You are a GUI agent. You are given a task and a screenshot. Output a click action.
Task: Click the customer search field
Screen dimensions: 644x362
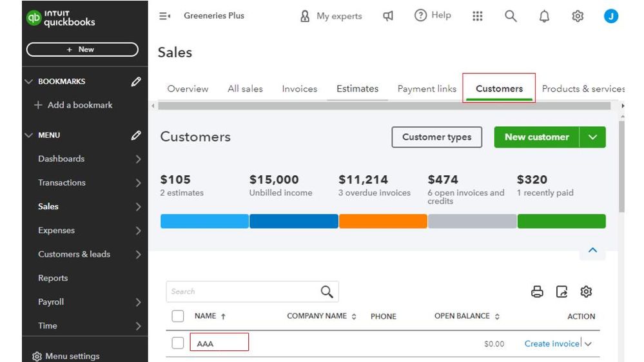[x=242, y=292]
